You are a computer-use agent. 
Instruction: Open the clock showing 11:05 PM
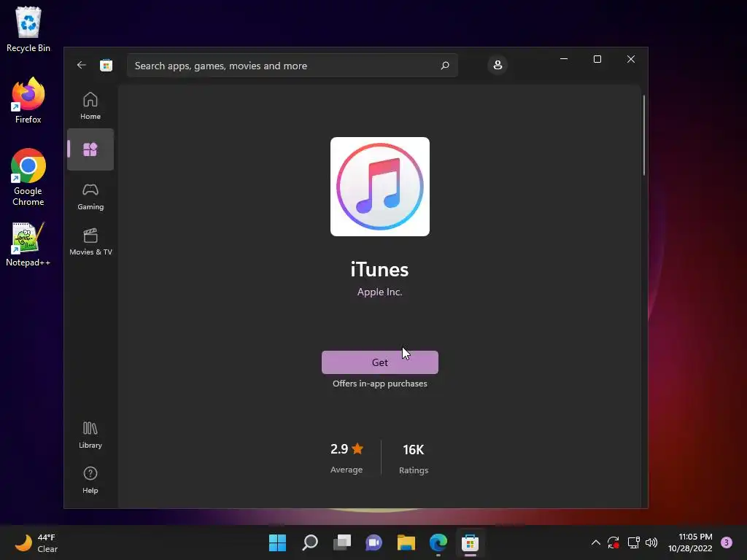(x=690, y=542)
